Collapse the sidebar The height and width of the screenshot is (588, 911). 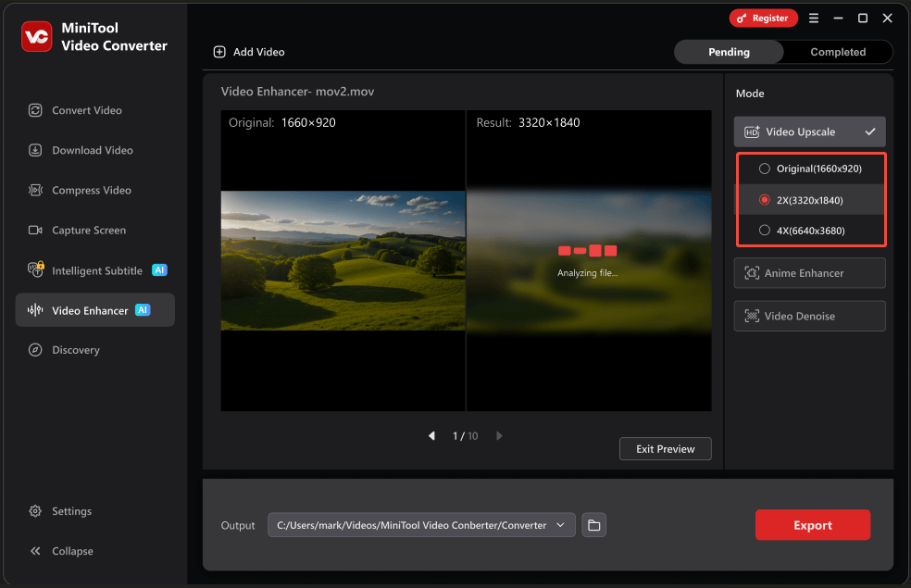click(68, 551)
